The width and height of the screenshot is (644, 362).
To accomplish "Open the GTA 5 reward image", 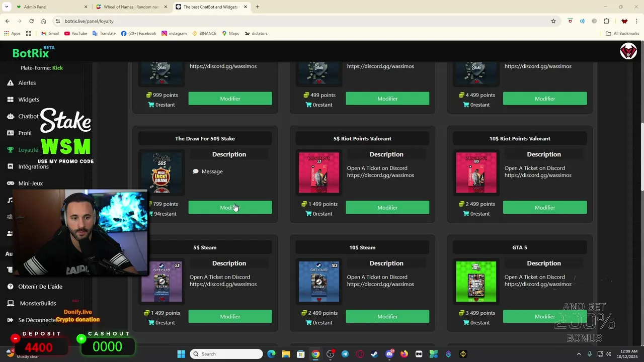I will pos(476,282).
